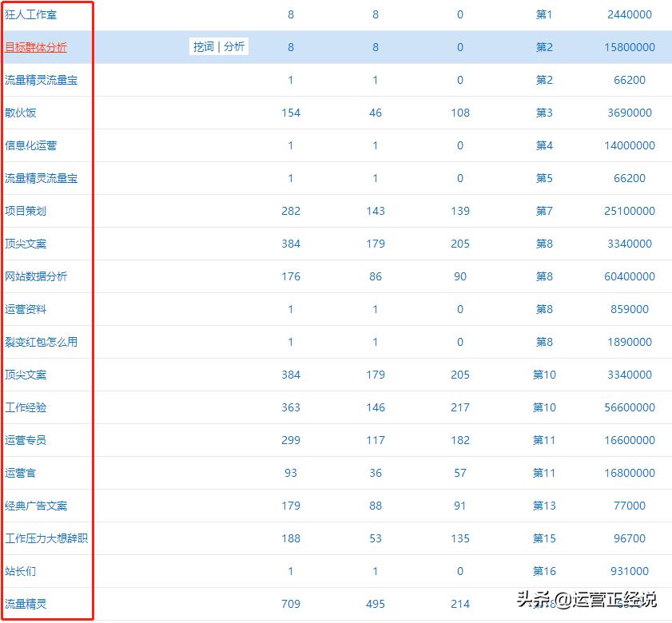The height and width of the screenshot is (623, 672).
Task: Click the 分析 analysis button
Action: [233, 47]
